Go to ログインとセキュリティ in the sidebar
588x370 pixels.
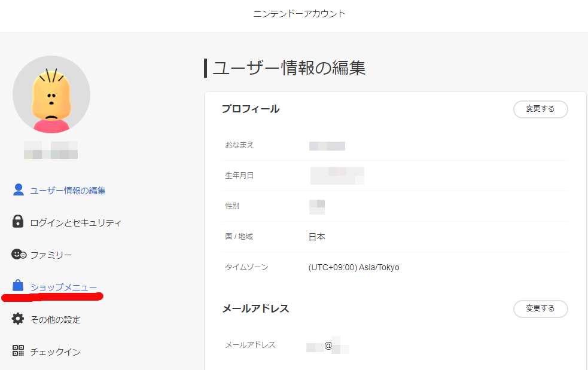coord(76,223)
